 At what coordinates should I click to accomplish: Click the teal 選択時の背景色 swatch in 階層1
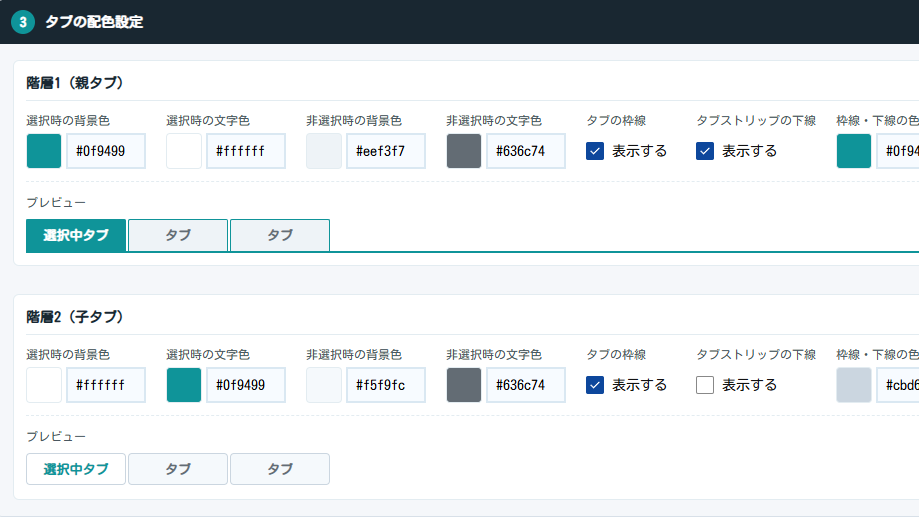(44, 151)
